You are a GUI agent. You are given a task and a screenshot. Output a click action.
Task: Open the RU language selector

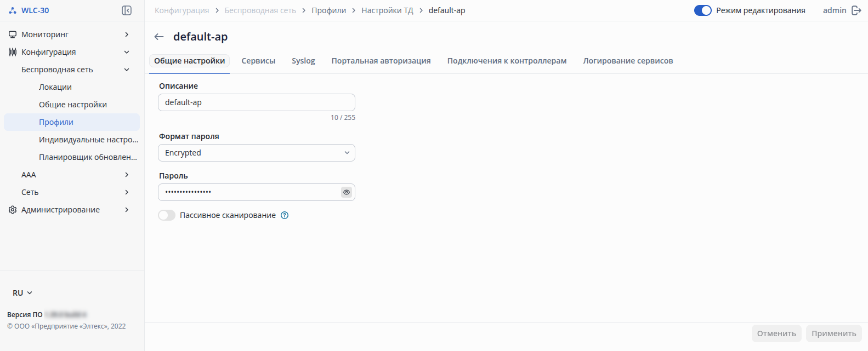(x=22, y=293)
